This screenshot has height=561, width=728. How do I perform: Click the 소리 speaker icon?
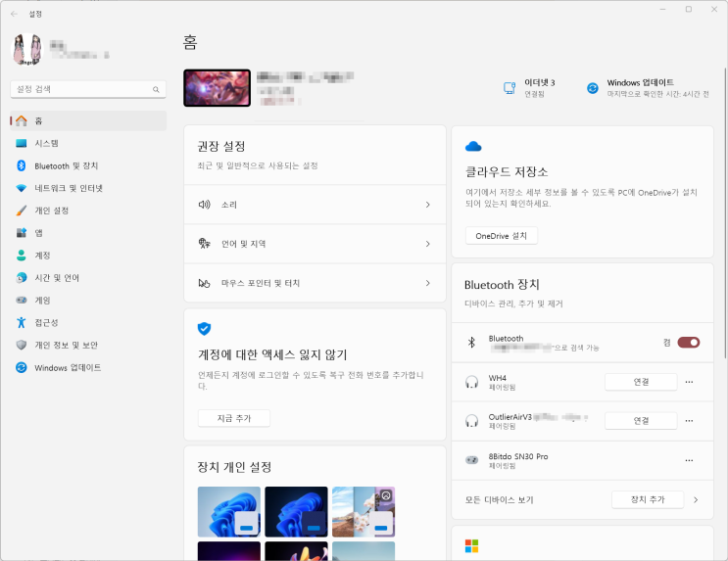pos(204,205)
